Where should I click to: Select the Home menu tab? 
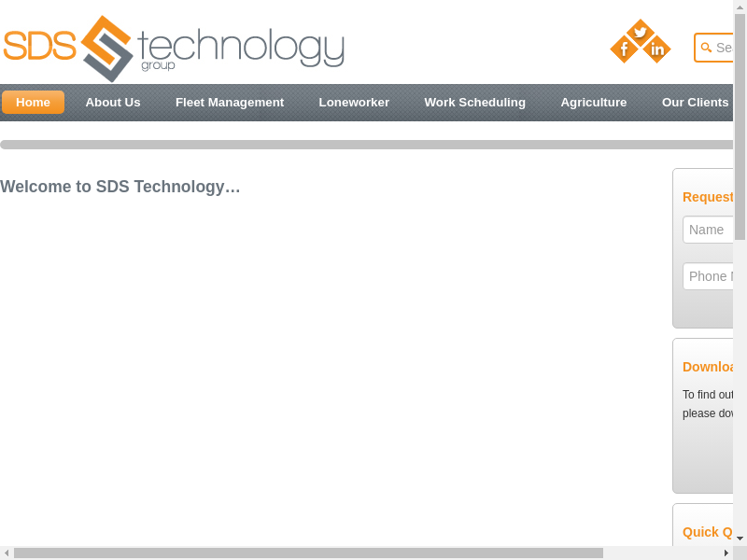point(33,103)
